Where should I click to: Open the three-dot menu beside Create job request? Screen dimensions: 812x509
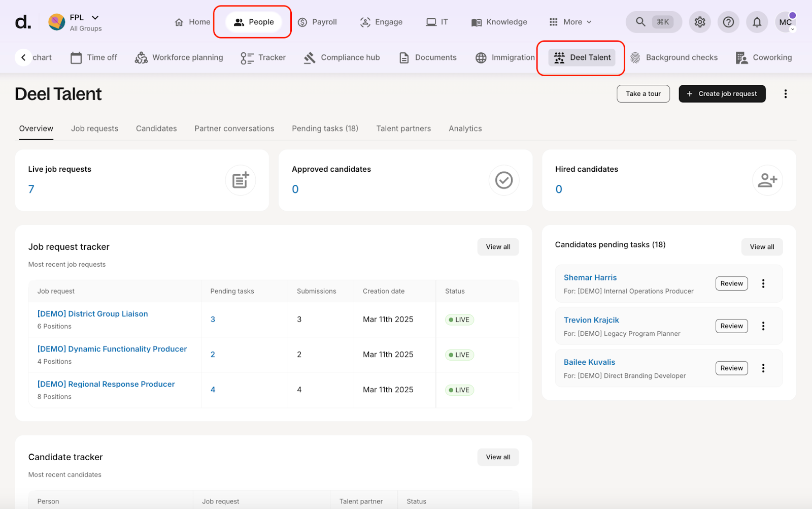(x=785, y=94)
